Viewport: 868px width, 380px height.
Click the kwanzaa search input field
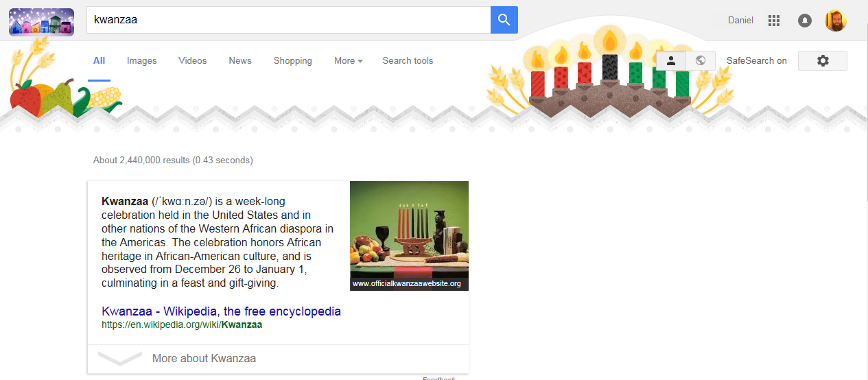tap(288, 20)
